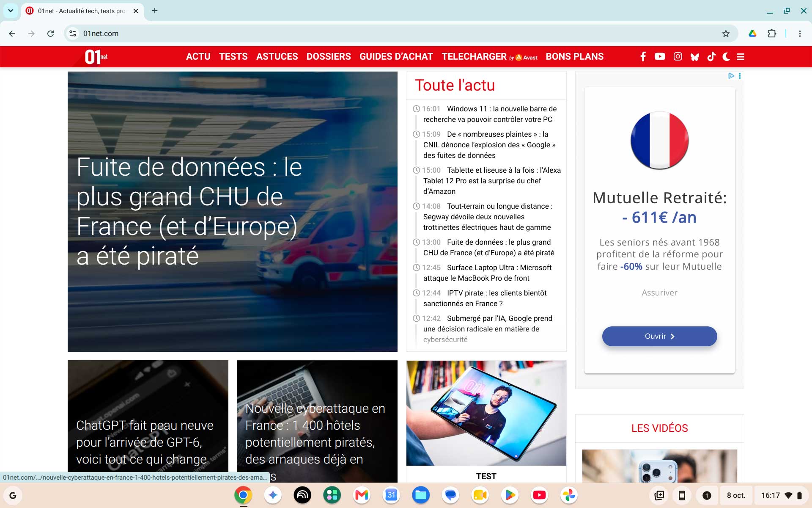Screen dimensions: 812x508
Task: Open the ASTUCES menu item
Action: pyautogui.click(x=277, y=57)
